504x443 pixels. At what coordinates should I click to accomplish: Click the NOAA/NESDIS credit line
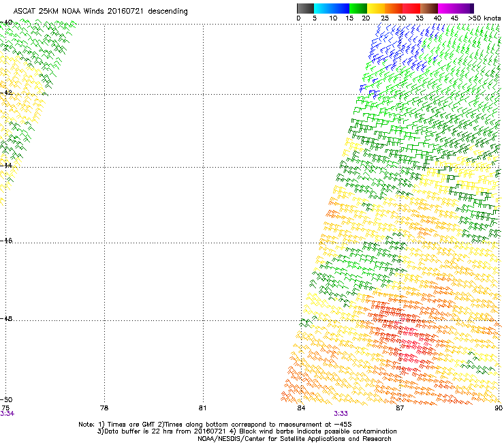click(x=294, y=439)
